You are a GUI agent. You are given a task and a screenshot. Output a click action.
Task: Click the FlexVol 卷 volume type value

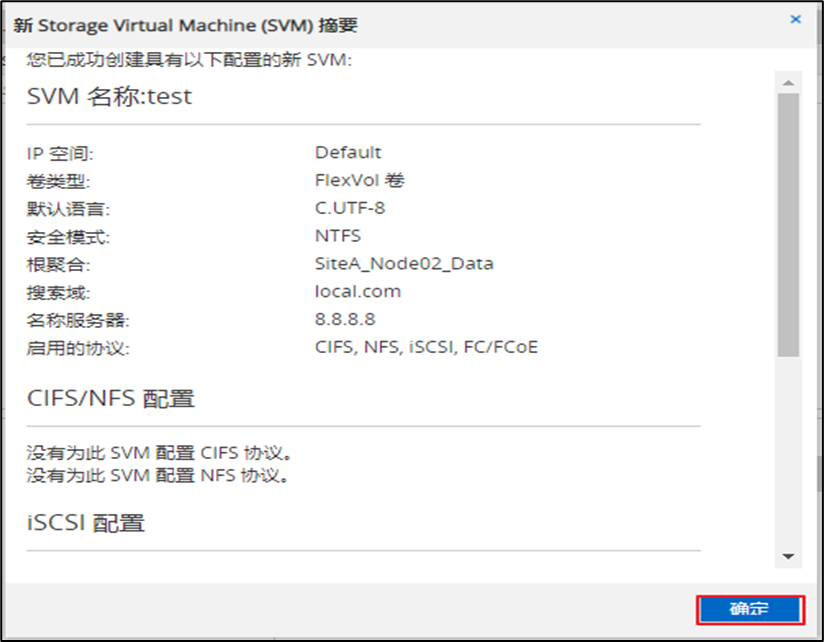(x=359, y=181)
